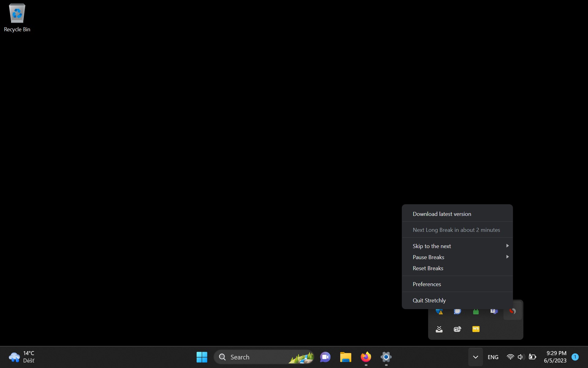
Task: Click the eID tray icon
Action: tap(457, 329)
